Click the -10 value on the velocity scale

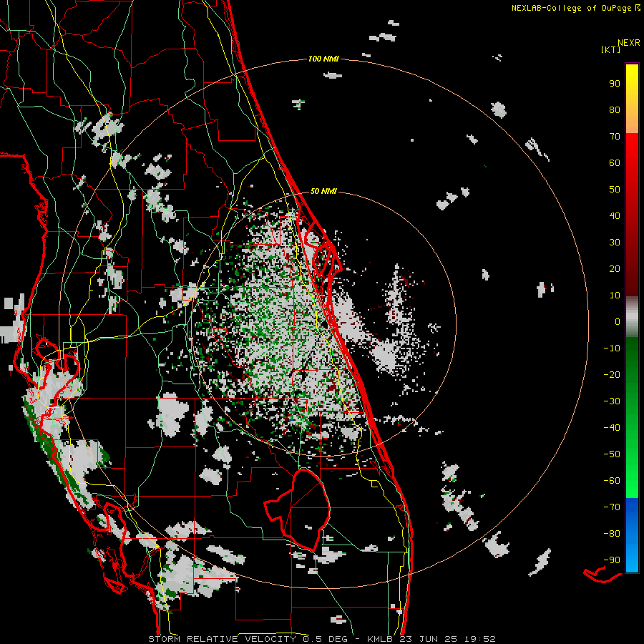pyautogui.click(x=612, y=348)
